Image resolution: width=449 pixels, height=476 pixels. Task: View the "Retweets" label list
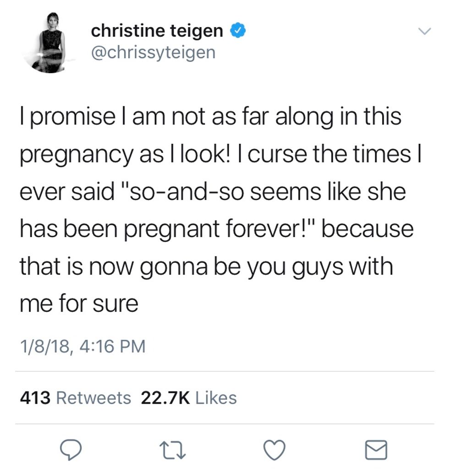pos(93,398)
